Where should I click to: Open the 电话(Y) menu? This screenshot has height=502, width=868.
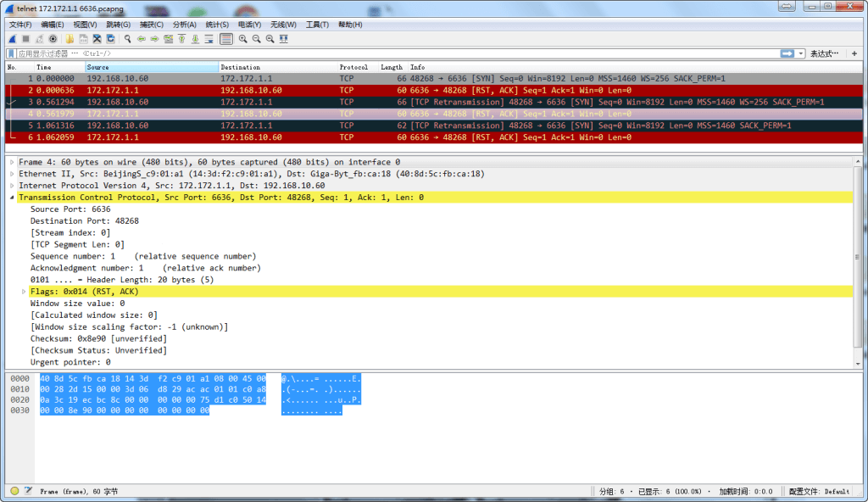coord(250,25)
